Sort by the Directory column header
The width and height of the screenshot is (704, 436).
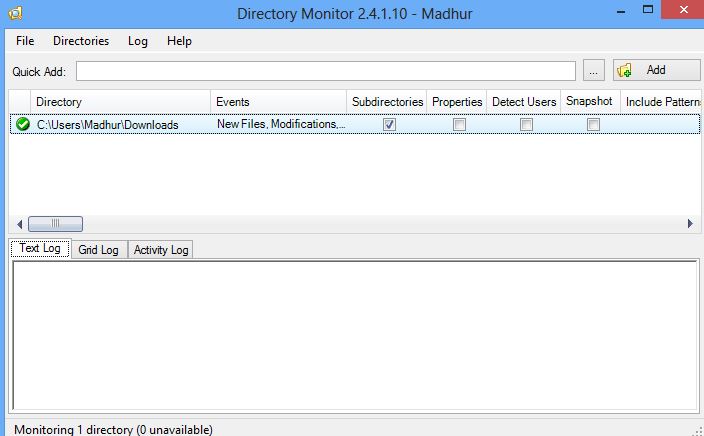coord(120,101)
